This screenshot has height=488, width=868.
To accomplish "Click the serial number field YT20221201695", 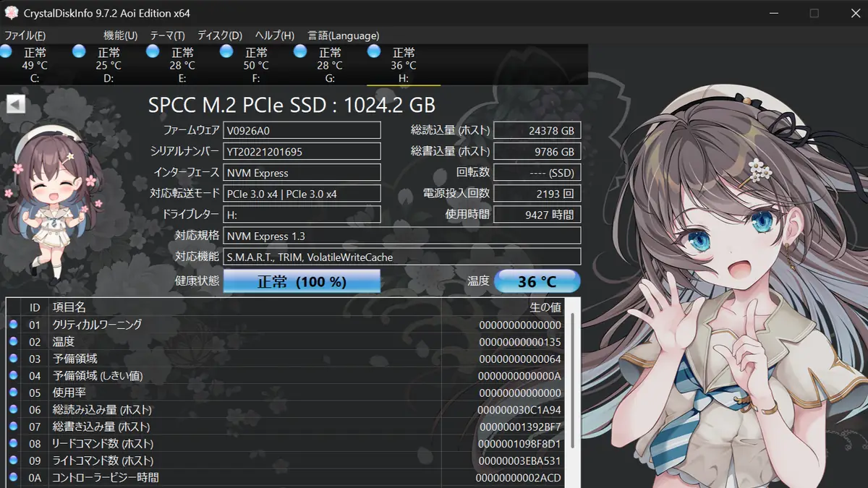I will pos(302,151).
